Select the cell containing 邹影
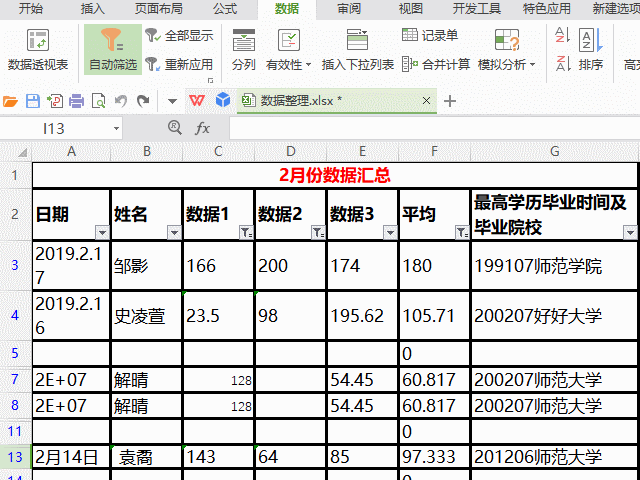Image resolution: width=640 pixels, height=480 pixels. (146, 266)
